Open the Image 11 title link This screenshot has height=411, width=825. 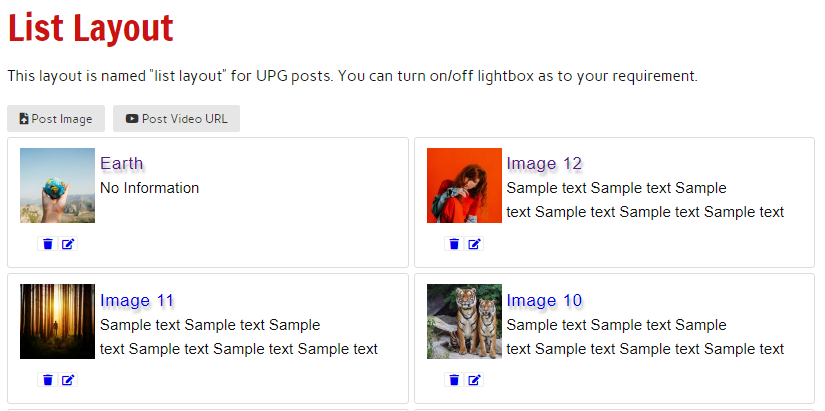[x=137, y=300]
